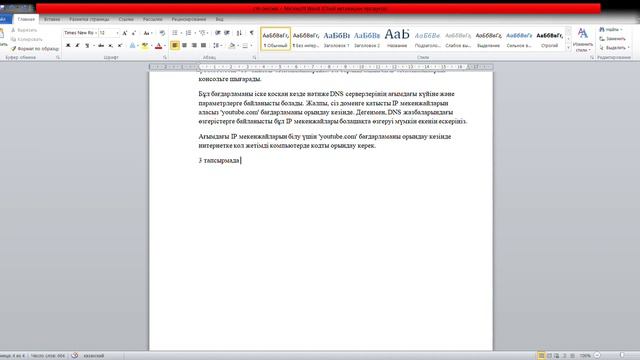The image size is (640, 360).
Task: Open the Вид ribbon tab
Action: (x=220, y=19)
